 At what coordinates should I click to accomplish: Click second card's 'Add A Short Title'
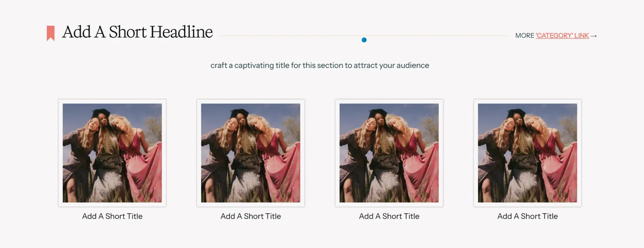pyautogui.click(x=251, y=216)
